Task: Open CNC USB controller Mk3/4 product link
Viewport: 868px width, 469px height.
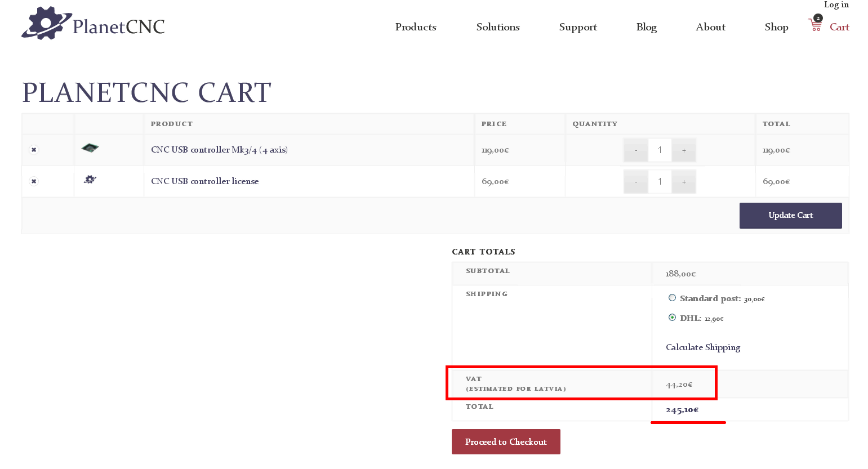Action: tap(219, 150)
